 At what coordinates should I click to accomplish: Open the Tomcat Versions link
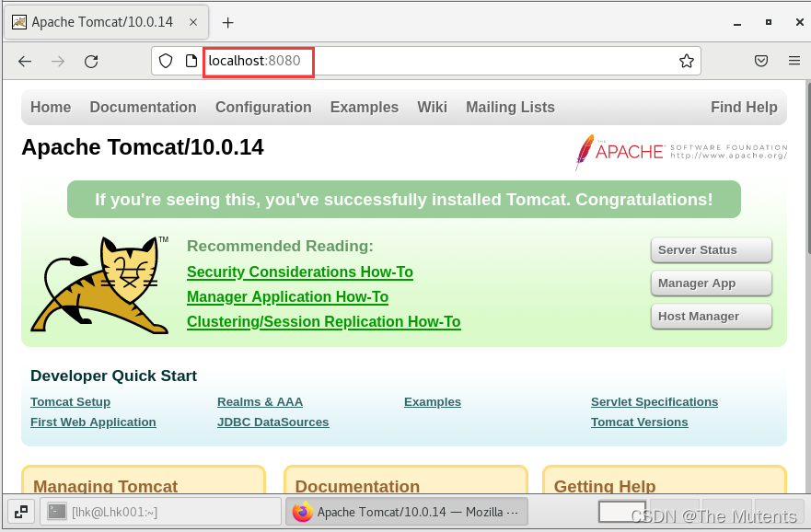[x=639, y=422]
